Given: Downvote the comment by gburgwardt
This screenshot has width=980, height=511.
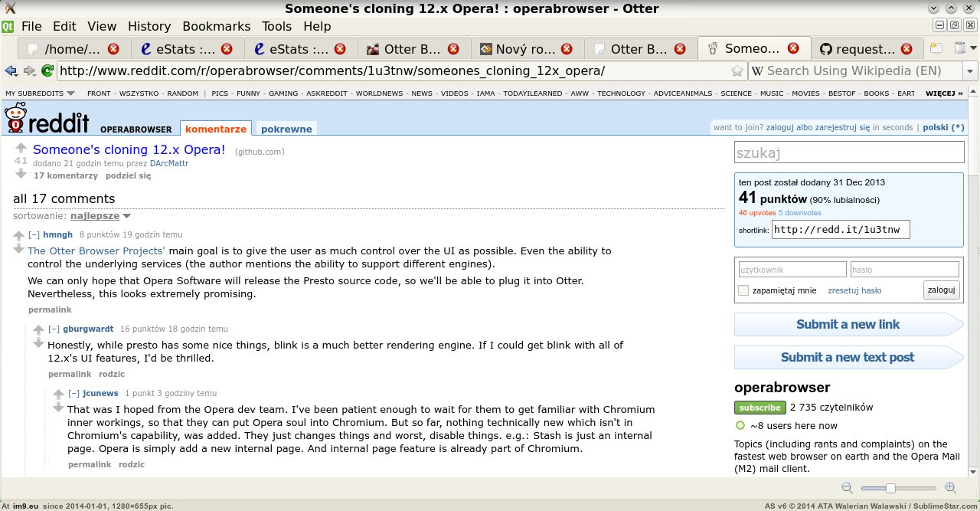Looking at the screenshot, I should click(x=39, y=342).
